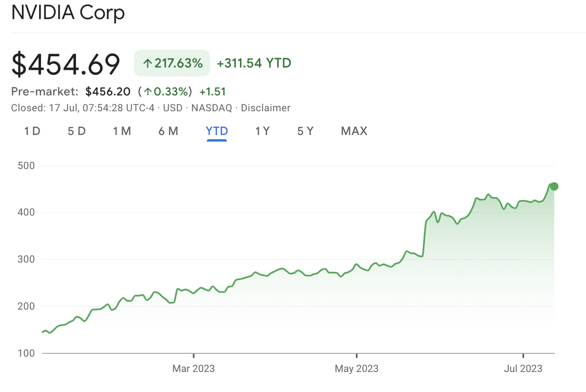
Task: Switch chart to 1Y range
Action: pos(262,131)
